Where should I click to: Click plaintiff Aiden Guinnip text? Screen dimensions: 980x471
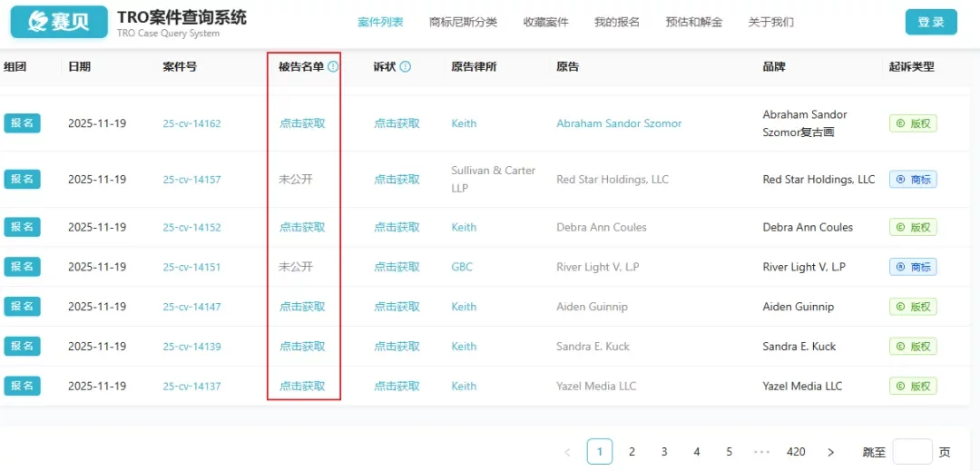(592, 307)
